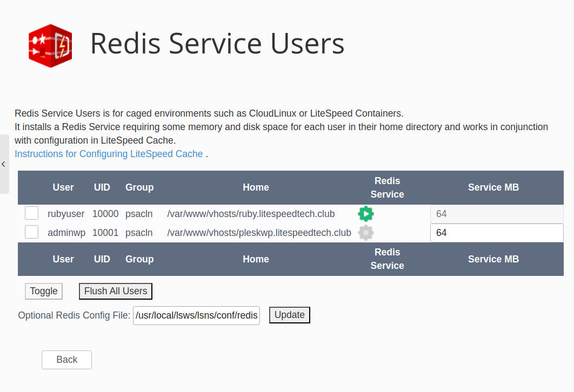Select the rubyuser username text
Viewport: 574px width, 392px height.
[66, 214]
